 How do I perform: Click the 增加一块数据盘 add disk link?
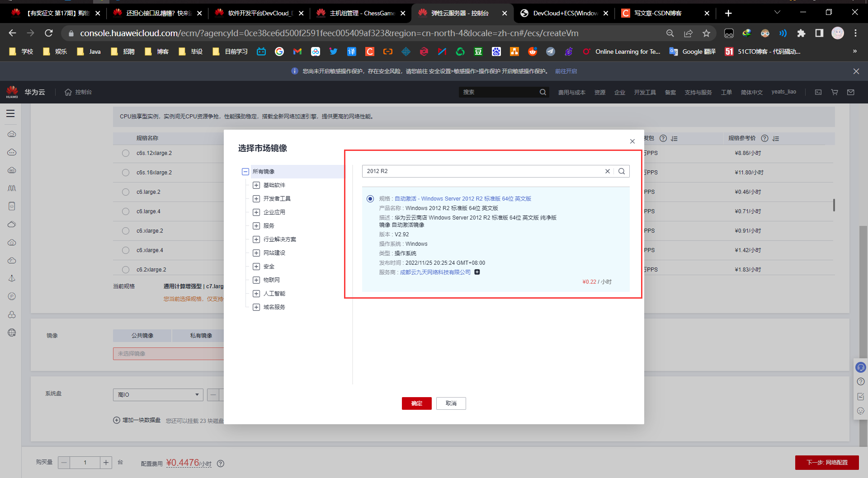(137, 420)
